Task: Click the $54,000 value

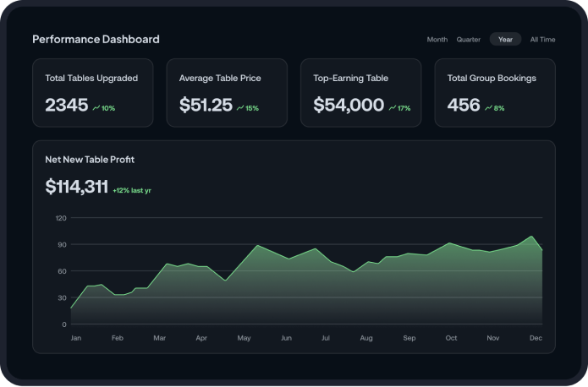Action: 349,105
